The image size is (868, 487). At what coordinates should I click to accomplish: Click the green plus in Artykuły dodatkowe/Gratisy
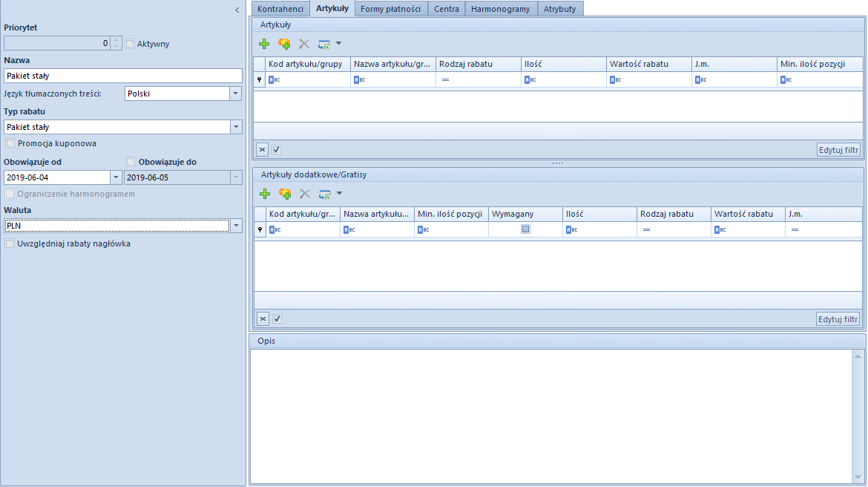pos(264,194)
